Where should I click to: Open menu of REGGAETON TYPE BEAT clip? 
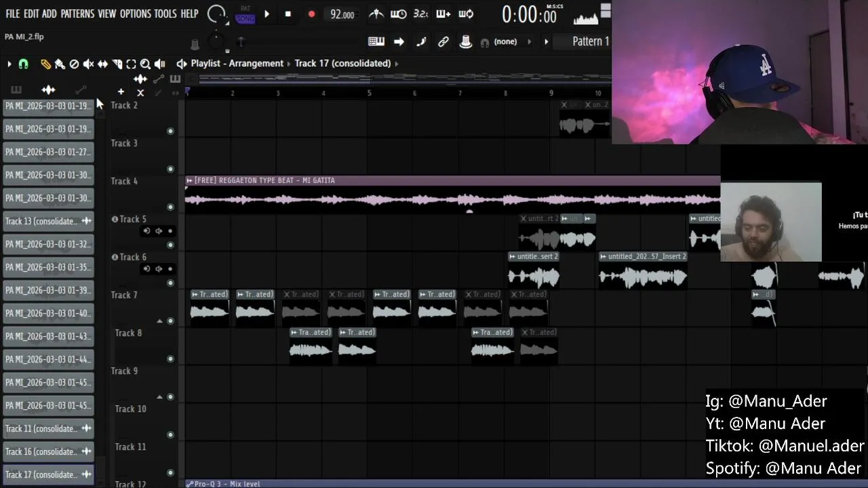point(189,180)
